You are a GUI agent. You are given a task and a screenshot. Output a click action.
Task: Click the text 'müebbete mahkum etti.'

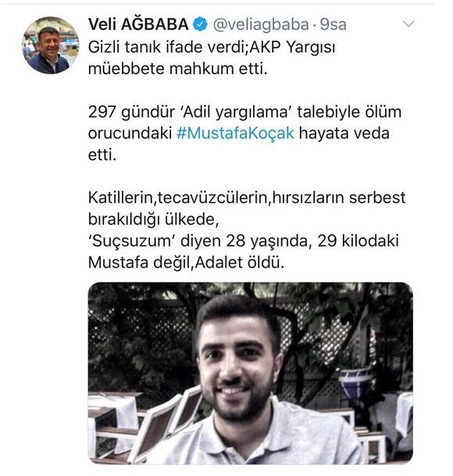tap(178, 69)
